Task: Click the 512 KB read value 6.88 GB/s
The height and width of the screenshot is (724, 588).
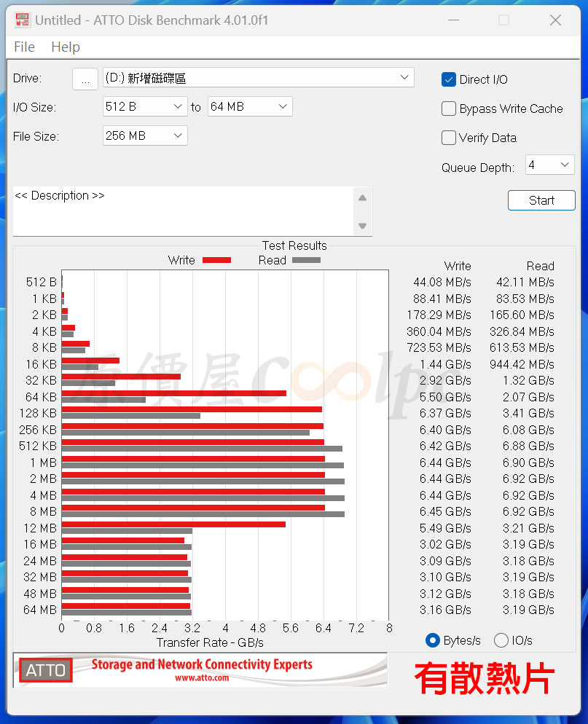Action: [x=528, y=446]
